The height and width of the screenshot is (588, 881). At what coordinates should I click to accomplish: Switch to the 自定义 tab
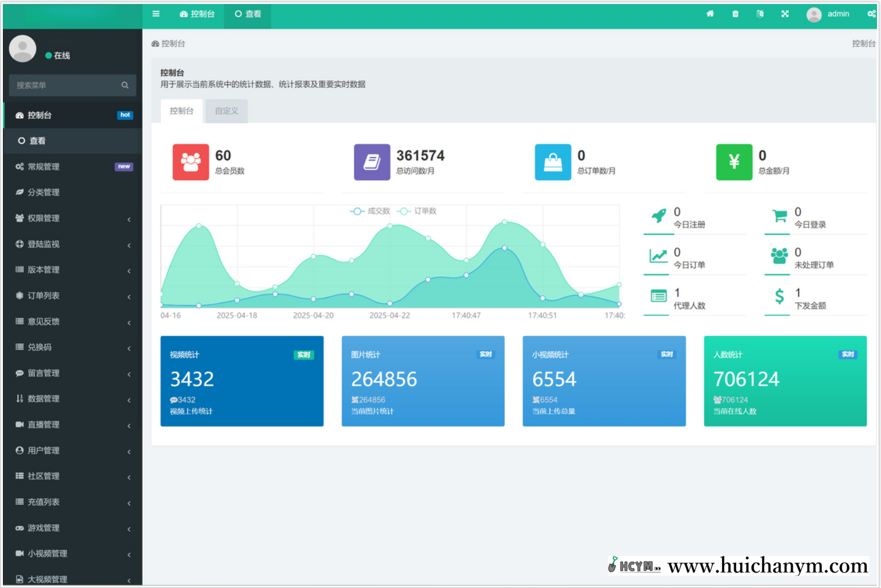click(x=227, y=111)
